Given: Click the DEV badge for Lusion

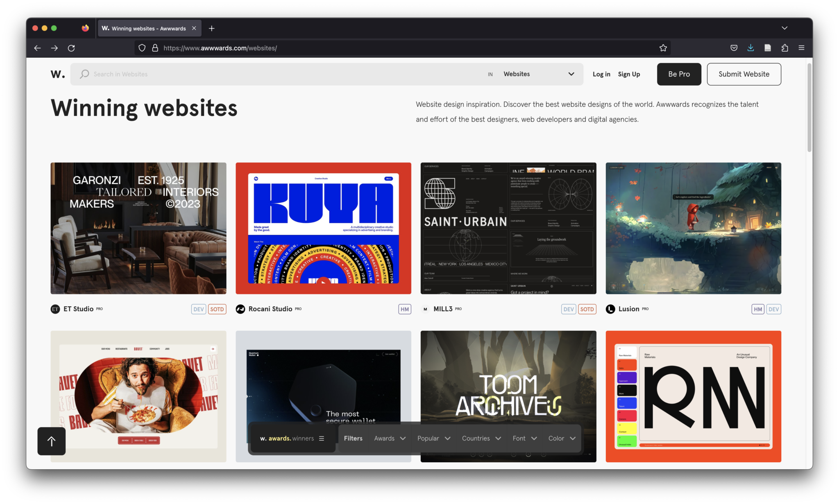Looking at the screenshot, I should pyautogui.click(x=774, y=309).
